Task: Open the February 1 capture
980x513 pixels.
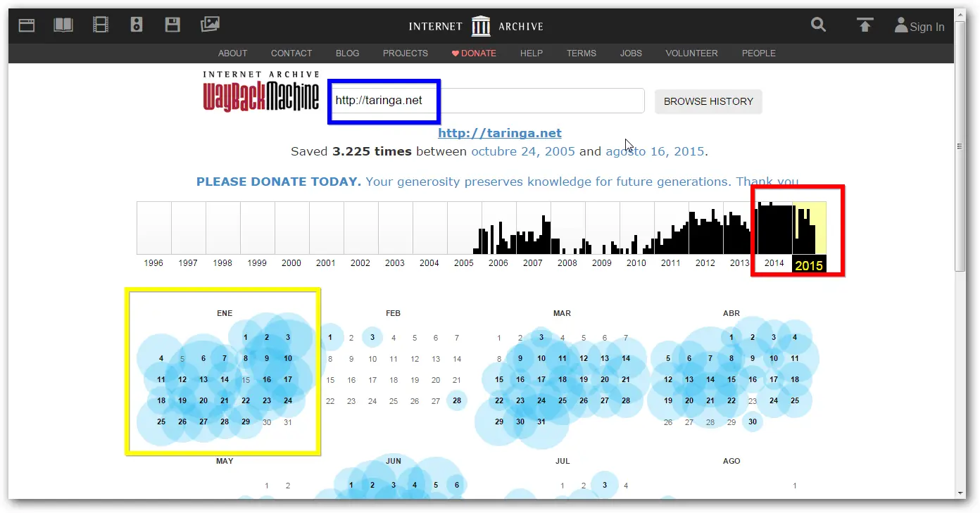Action: (x=330, y=338)
